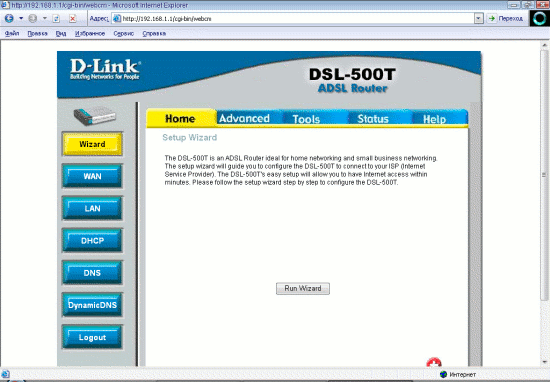Open the LAN settings page
The width and height of the screenshot is (550, 382).
(92, 208)
